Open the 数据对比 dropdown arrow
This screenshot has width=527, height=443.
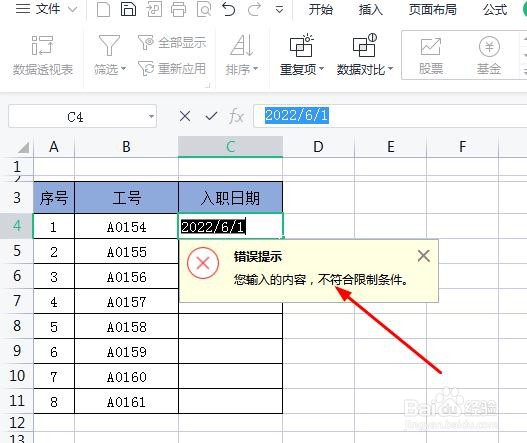tap(390, 69)
